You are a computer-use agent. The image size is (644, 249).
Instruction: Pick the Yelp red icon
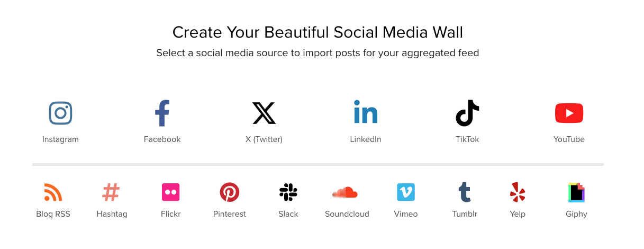(x=518, y=192)
